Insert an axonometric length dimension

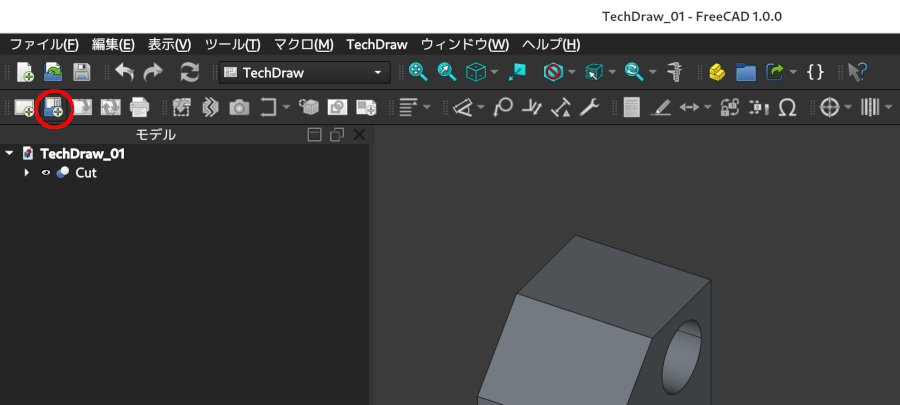532,107
